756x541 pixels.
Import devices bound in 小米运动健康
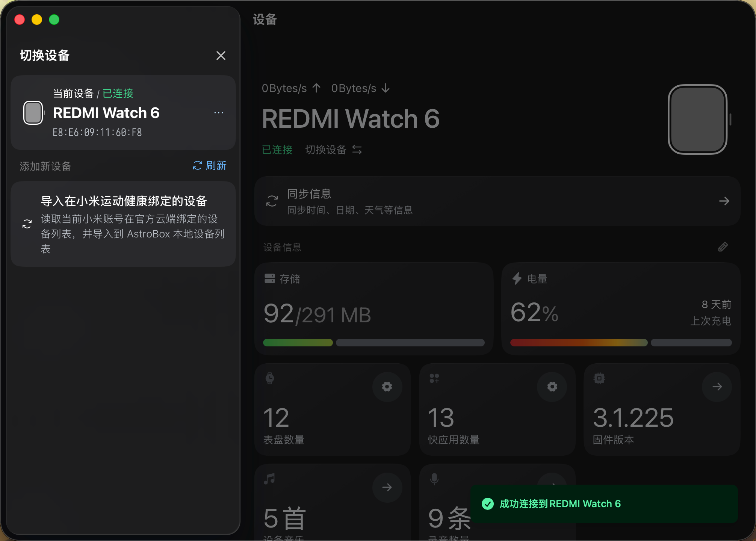click(123, 224)
